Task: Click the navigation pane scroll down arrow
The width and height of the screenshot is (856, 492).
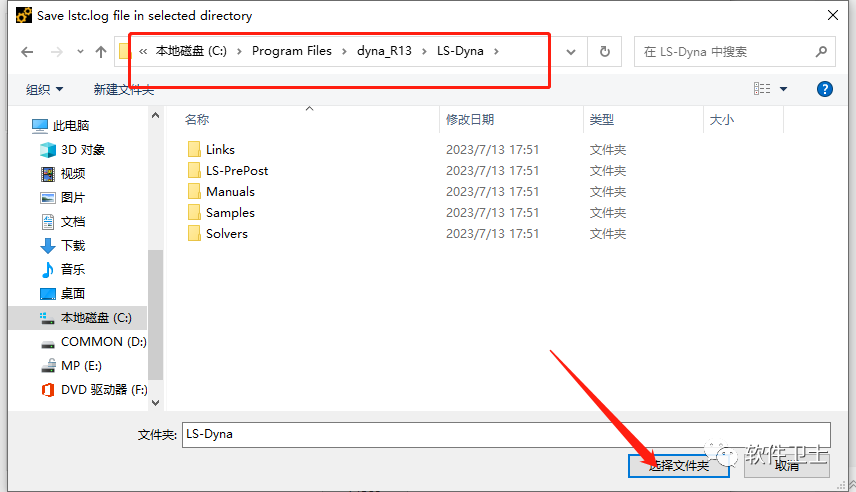Action: click(x=156, y=403)
